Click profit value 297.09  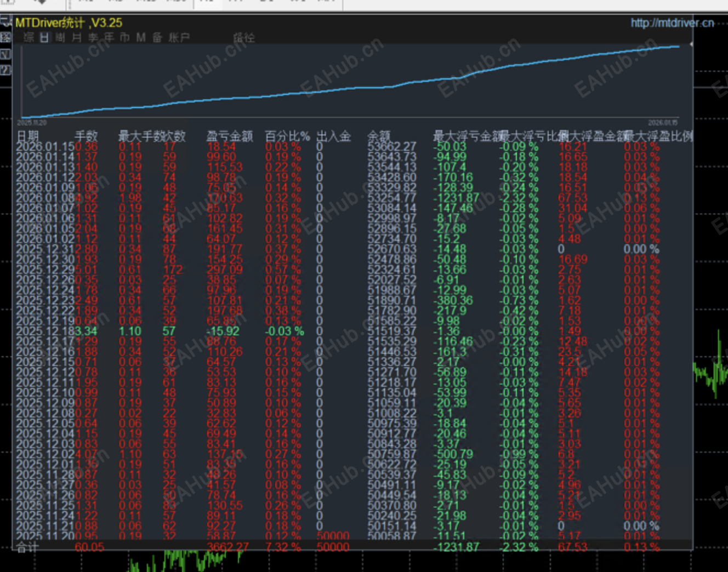[x=225, y=270]
